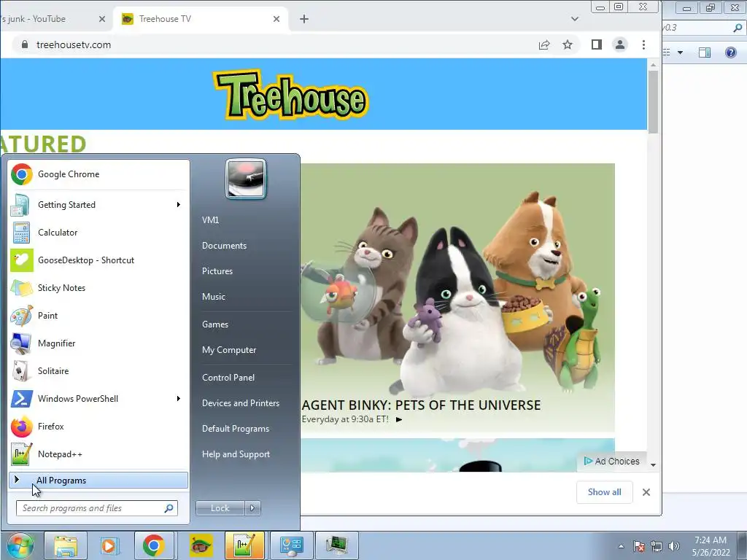Screen dimensions: 747x560
Task: Open My Computer from Start menu
Action: 229,350
